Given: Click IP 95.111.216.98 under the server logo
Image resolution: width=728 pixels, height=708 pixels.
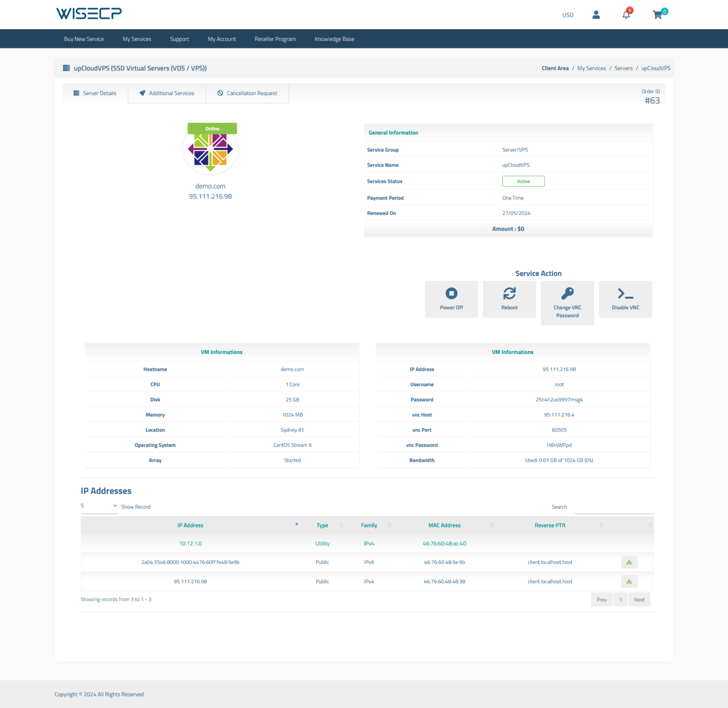Looking at the screenshot, I should coord(210,197).
